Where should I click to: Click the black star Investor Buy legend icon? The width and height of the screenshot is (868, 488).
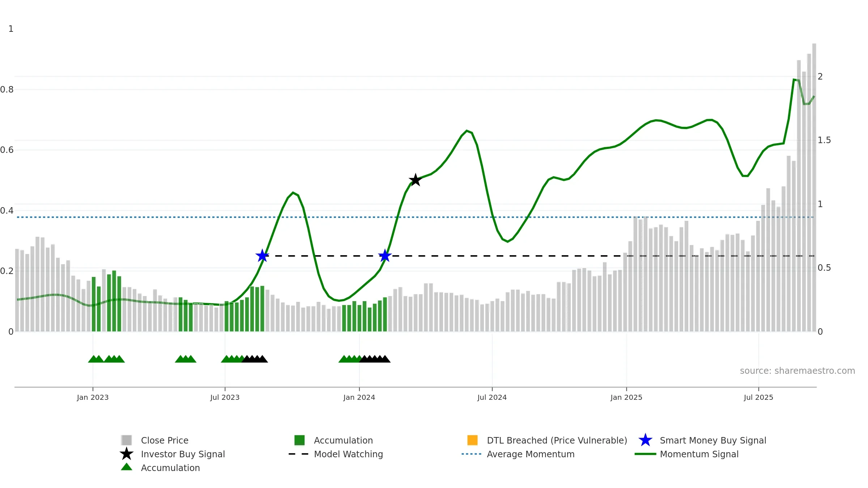126,454
